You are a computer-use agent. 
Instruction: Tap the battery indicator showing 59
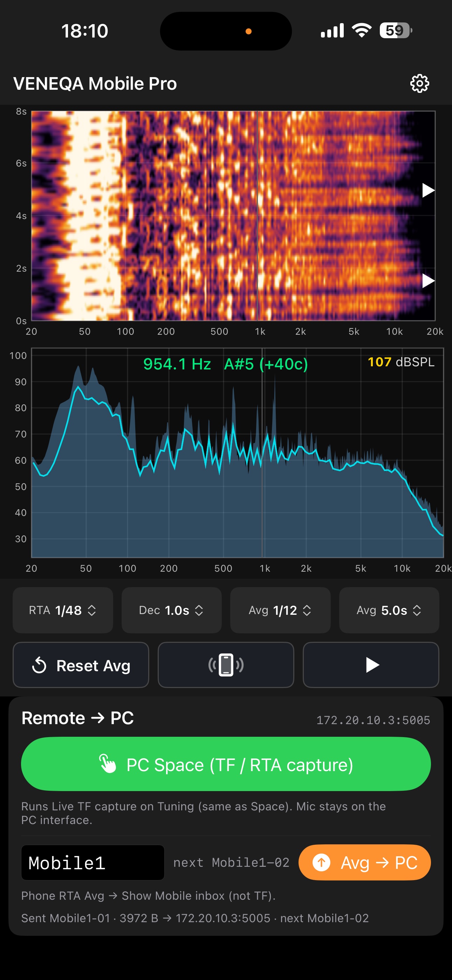click(396, 30)
